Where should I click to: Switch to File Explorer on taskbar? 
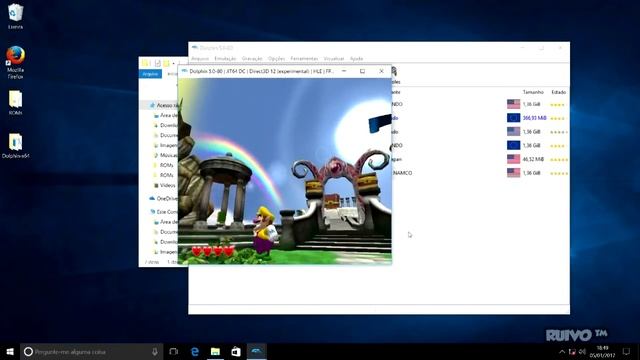(x=215, y=351)
